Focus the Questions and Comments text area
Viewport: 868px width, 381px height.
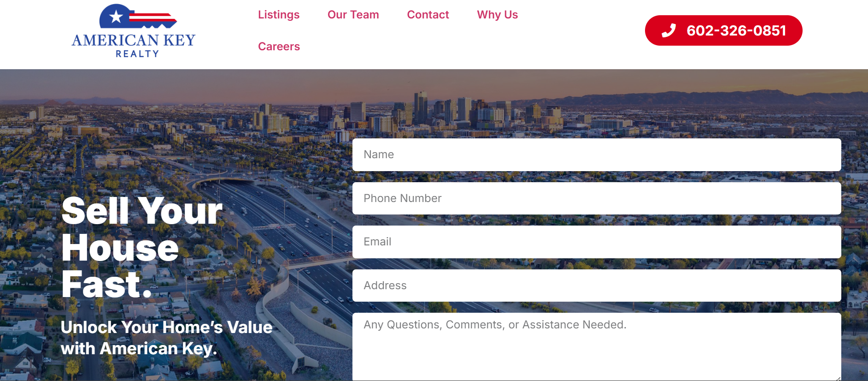point(597,347)
